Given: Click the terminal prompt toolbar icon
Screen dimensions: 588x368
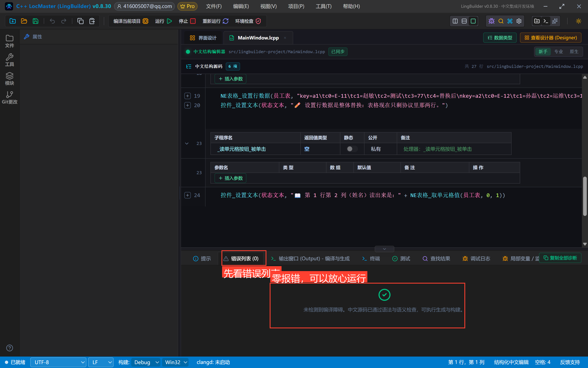Looking at the screenshot, I should point(546,21).
